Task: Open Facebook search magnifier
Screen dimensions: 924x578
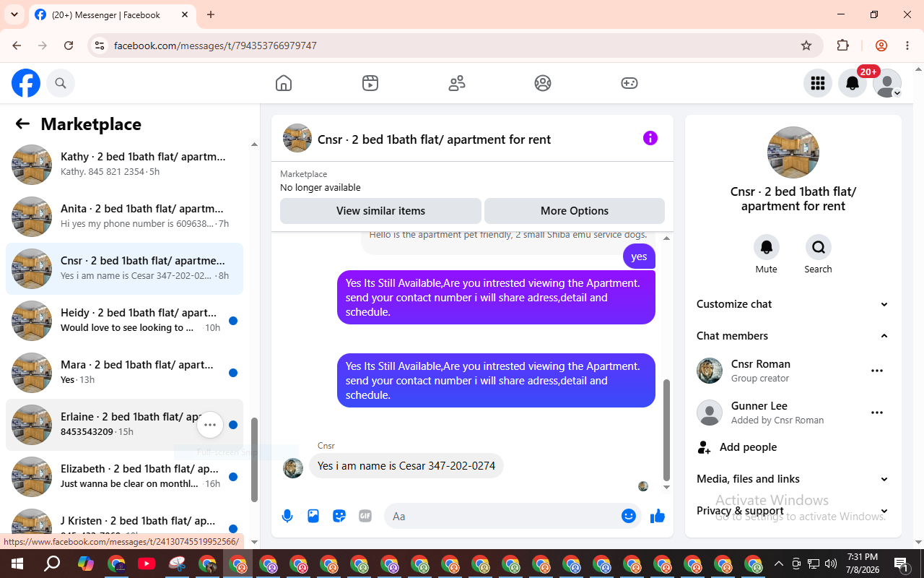Action: click(x=61, y=83)
